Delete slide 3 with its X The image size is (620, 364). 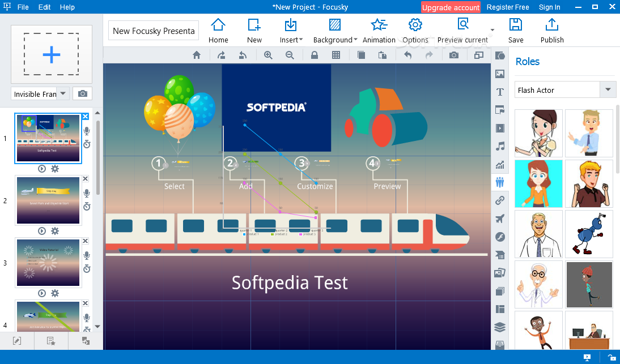(86, 241)
